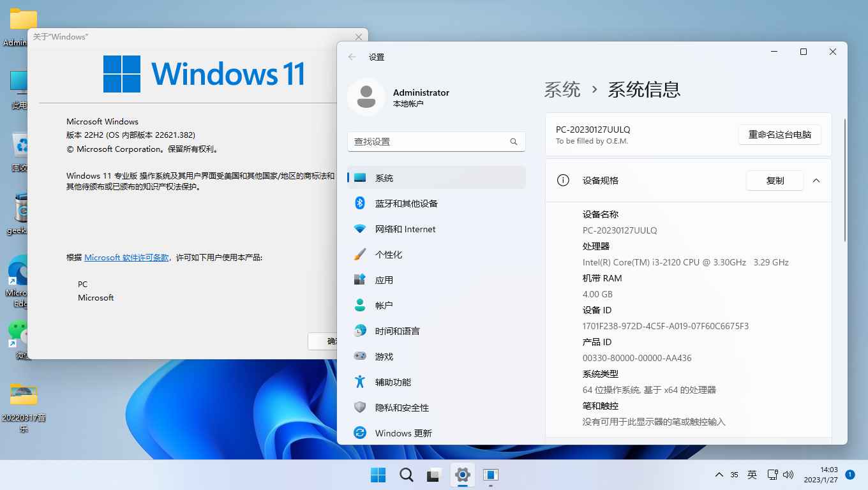868x490 pixels.
Task: Click the Find a setting search box
Action: [x=429, y=142]
